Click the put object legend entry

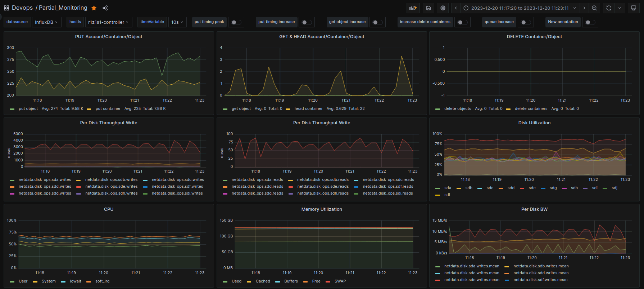28,109
